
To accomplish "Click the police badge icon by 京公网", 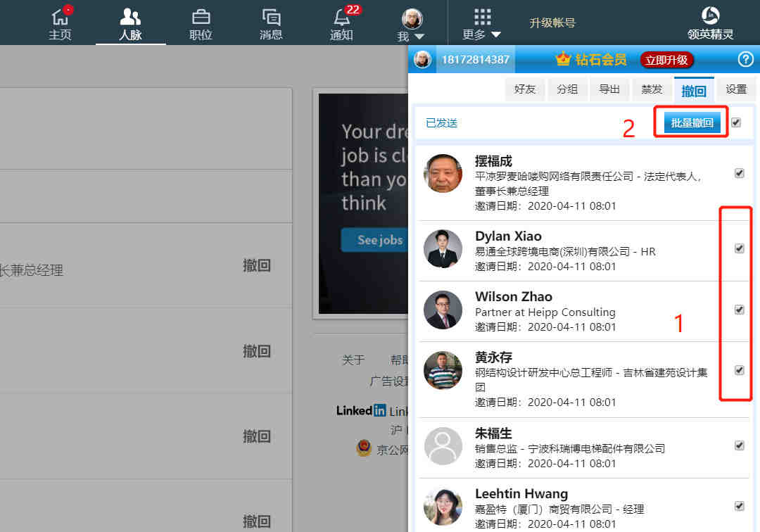I will coord(364,448).
